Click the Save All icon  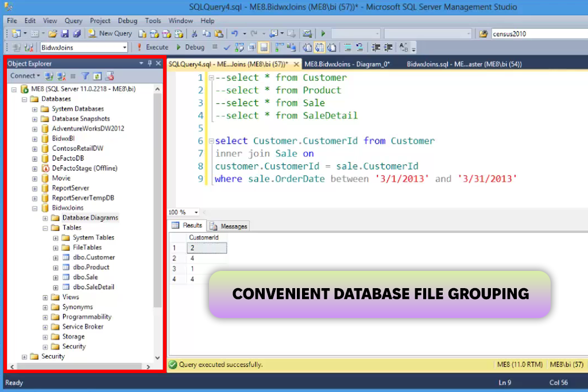tap(77, 34)
